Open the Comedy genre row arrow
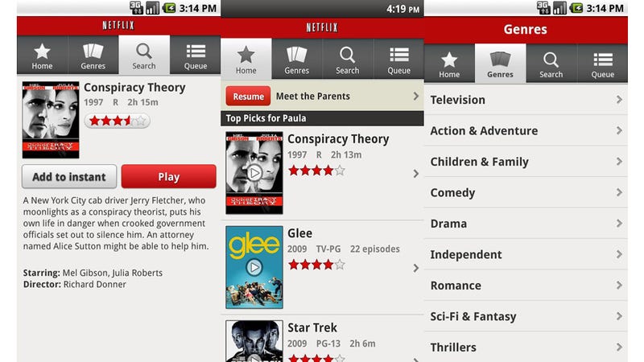Image resolution: width=644 pixels, height=362 pixels. pyautogui.click(x=619, y=192)
